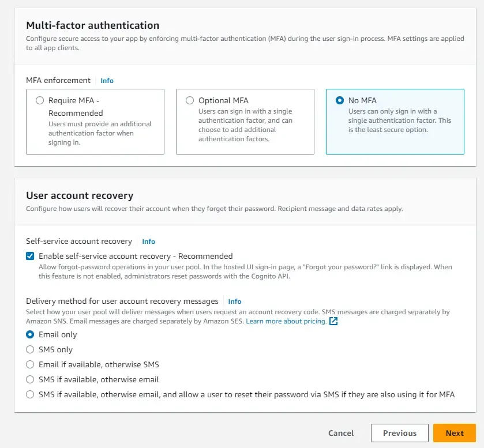
Task: Open Info beside Self-service account recovery
Action: coord(148,241)
